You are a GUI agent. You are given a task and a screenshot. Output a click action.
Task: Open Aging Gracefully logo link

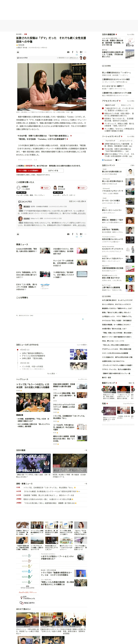[28, 592]
